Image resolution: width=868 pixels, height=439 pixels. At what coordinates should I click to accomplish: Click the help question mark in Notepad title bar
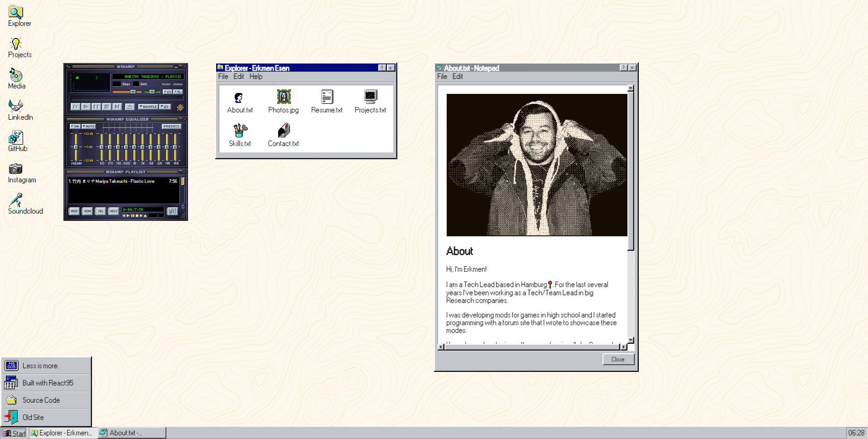click(624, 68)
